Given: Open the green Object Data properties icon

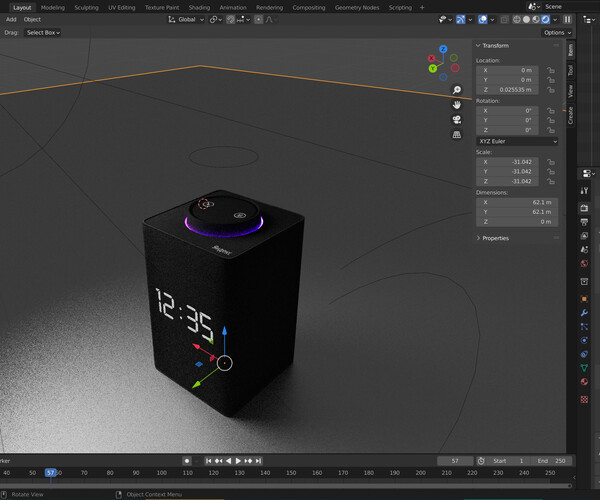Looking at the screenshot, I should point(584,368).
